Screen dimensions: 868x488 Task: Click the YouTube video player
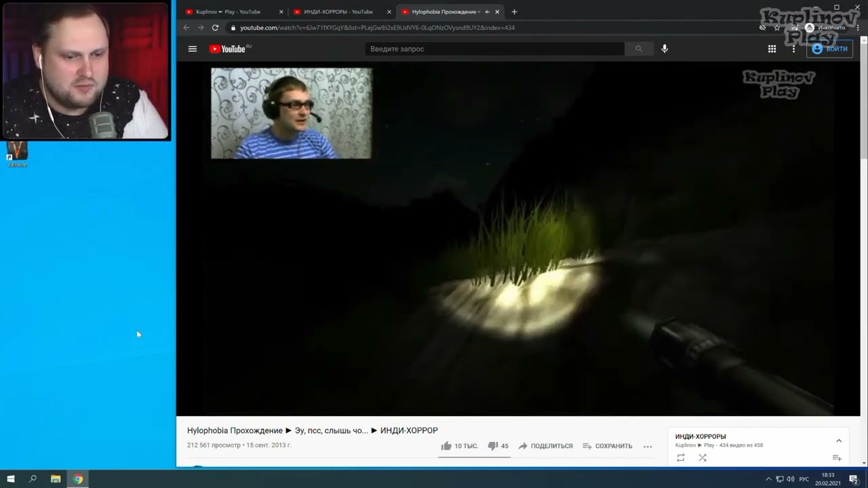coord(518,239)
